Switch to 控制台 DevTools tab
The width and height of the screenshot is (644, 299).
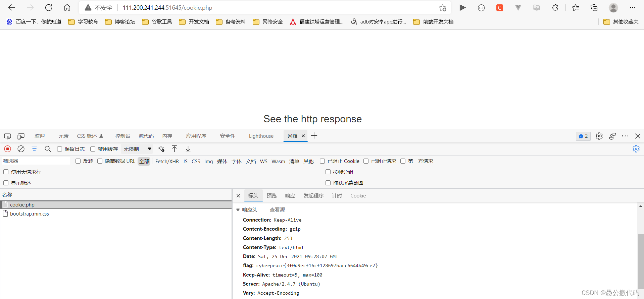(x=122, y=136)
